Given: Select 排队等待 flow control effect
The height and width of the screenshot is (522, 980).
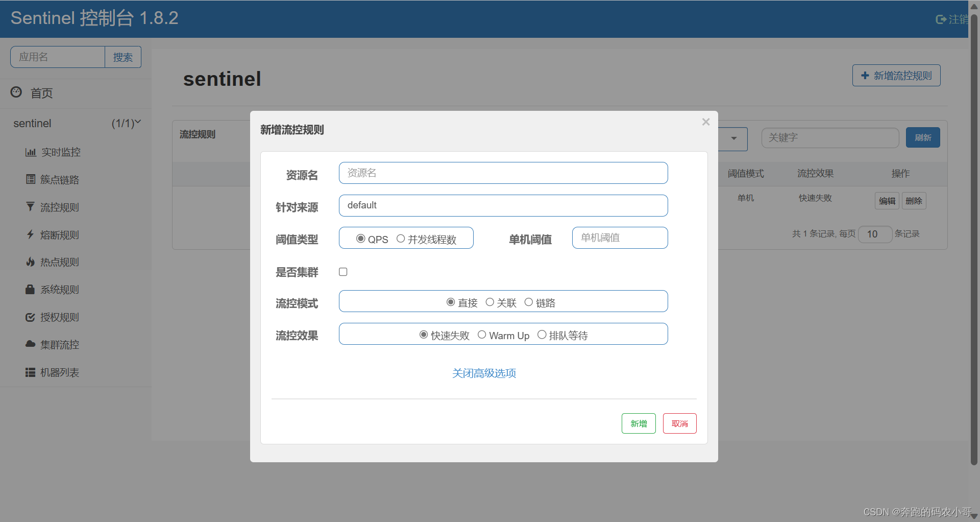Looking at the screenshot, I should click(x=542, y=335).
